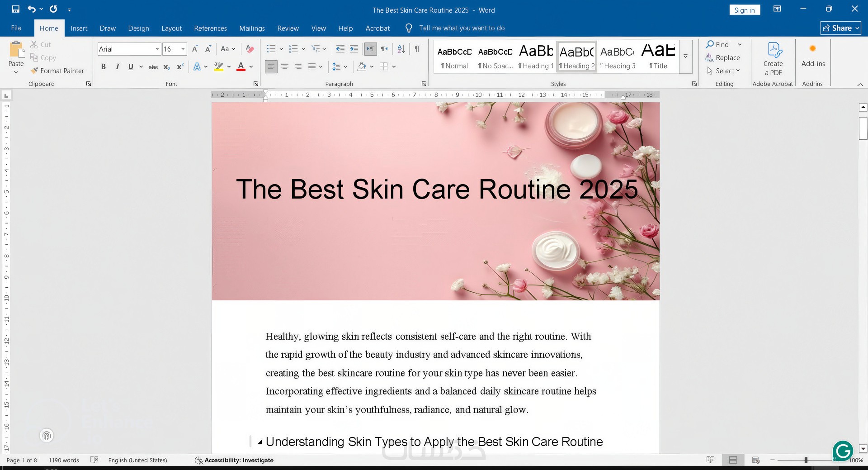Undo the last action
868x470 pixels.
tap(32, 9)
